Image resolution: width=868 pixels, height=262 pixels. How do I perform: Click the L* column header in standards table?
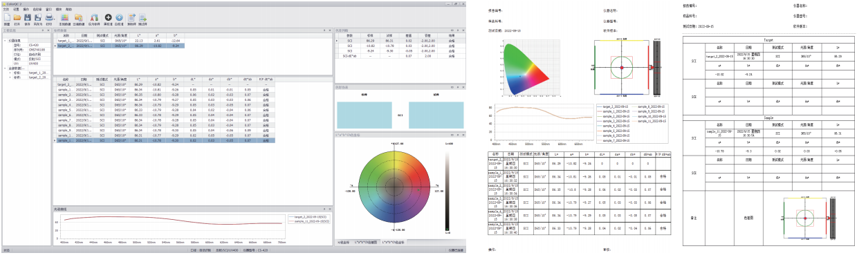[x=138, y=35]
